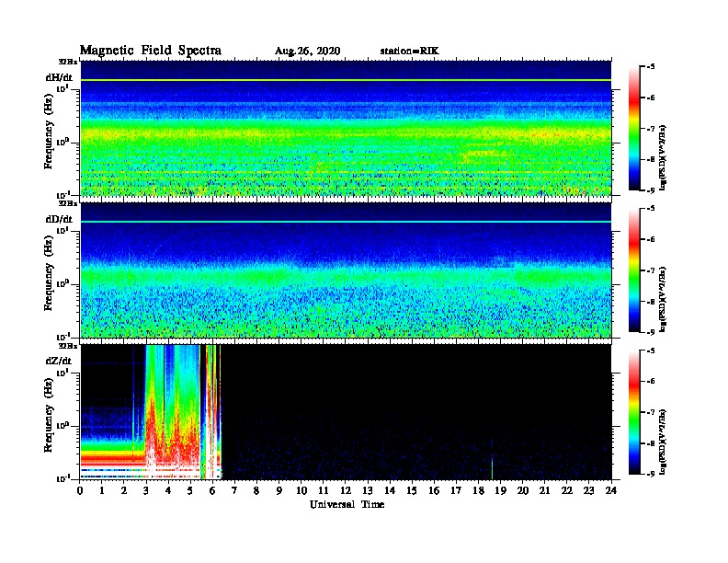Image resolution: width=728 pixels, height=563 pixels.
Task: Click the 10^0 frequency tick of dH/dt panel
Action: coord(63,142)
